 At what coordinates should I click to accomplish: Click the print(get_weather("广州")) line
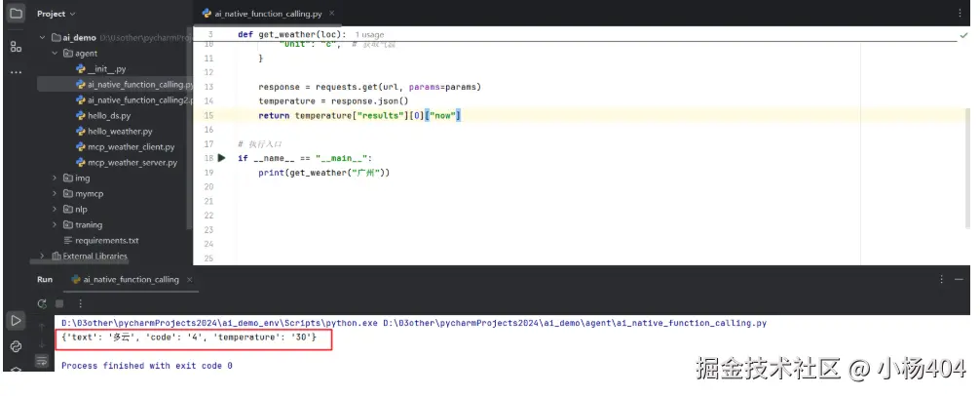click(323, 173)
